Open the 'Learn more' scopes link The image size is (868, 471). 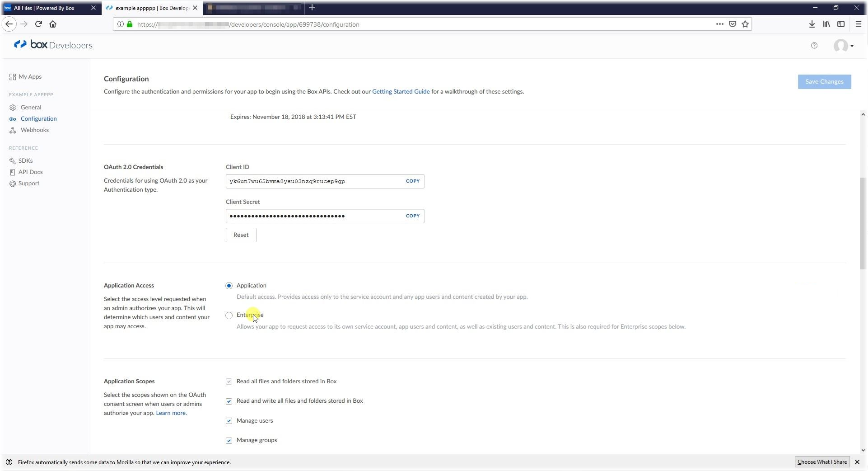pos(171,413)
